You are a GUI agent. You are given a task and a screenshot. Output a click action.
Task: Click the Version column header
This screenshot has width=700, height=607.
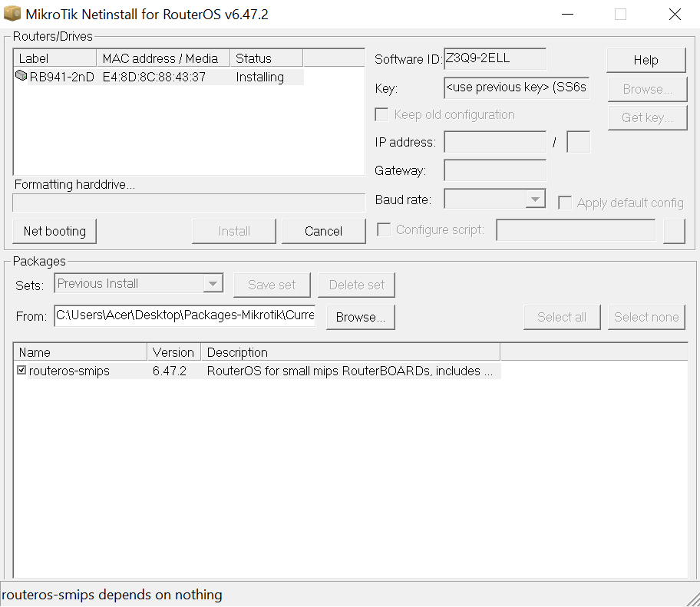coord(174,352)
